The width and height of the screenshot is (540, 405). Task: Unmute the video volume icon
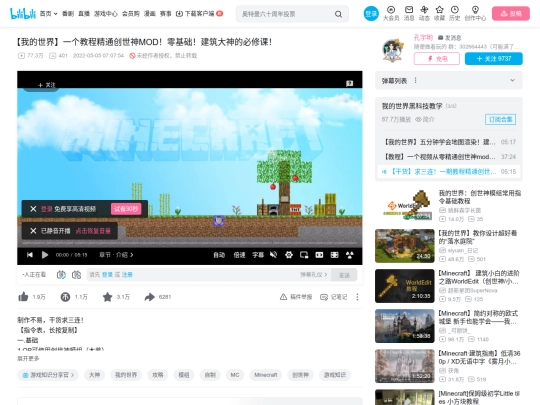pos(273,255)
